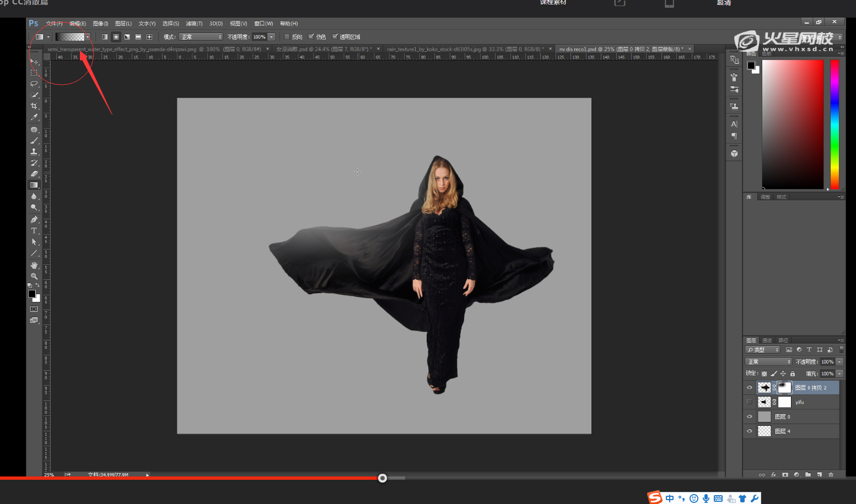Screen dimensions: 856x504
Task: Open the options bar 不透明度 dropdown arrow
Action: click(271, 37)
